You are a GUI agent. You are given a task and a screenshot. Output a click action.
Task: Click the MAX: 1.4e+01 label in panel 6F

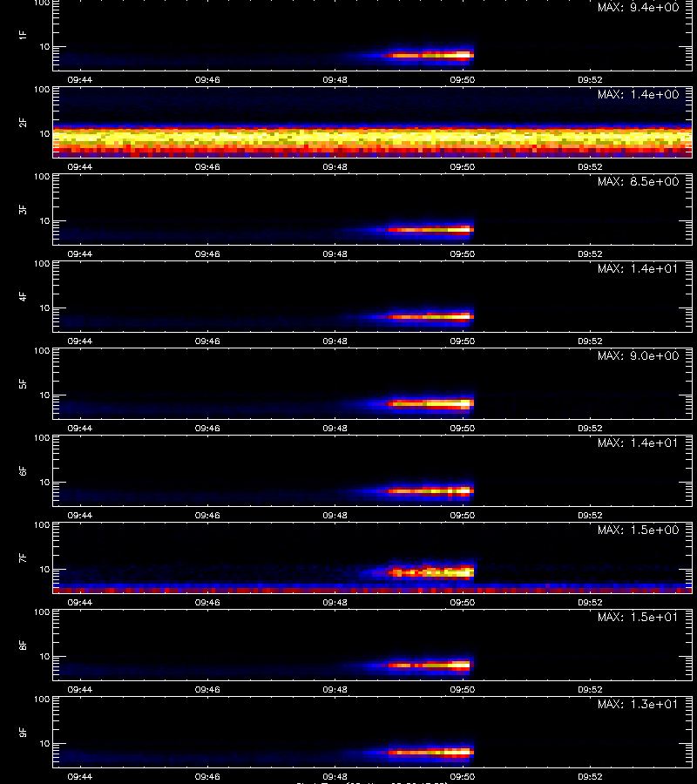pos(638,443)
